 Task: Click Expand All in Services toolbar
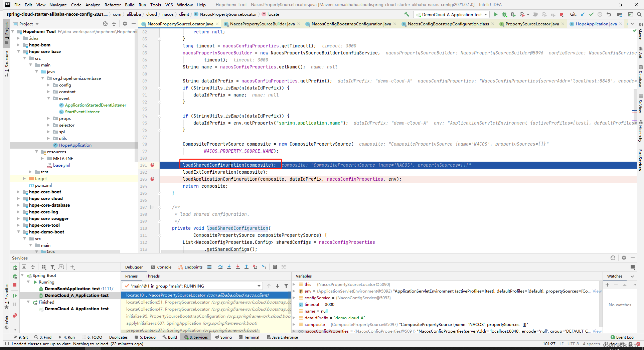tap(24, 267)
